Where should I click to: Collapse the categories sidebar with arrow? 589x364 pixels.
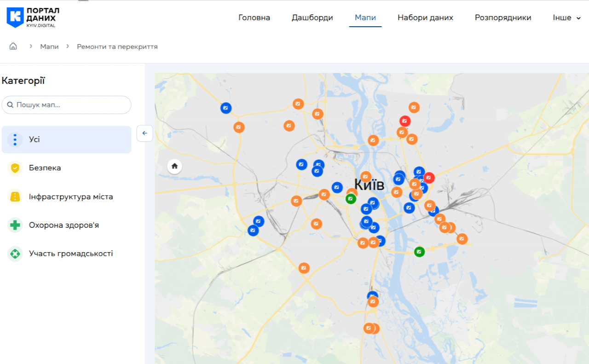[144, 133]
